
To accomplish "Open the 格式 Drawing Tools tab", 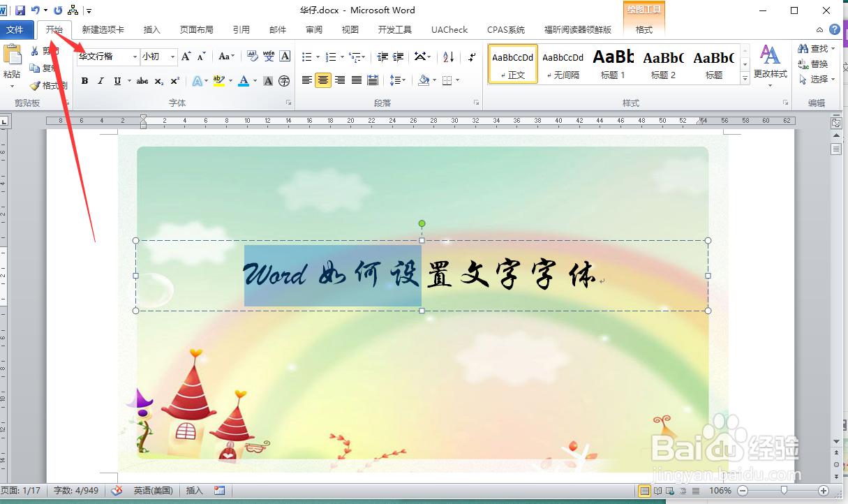I will pos(644,30).
